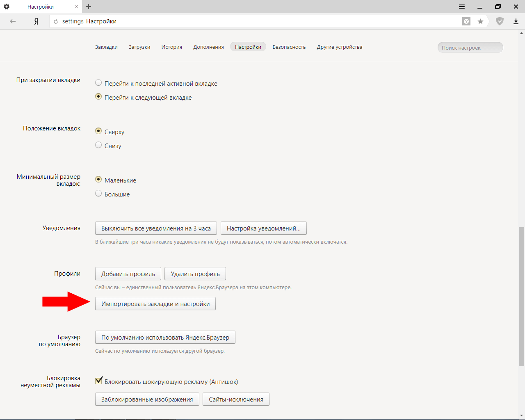
Task: Click the scrollbar down arrow
Action: tap(522, 416)
